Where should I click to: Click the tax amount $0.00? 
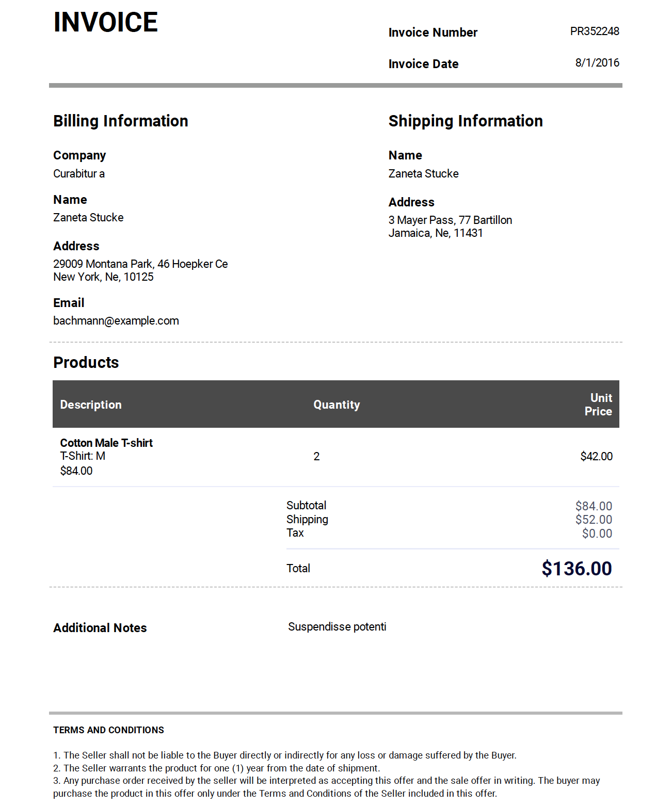tap(597, 534)
